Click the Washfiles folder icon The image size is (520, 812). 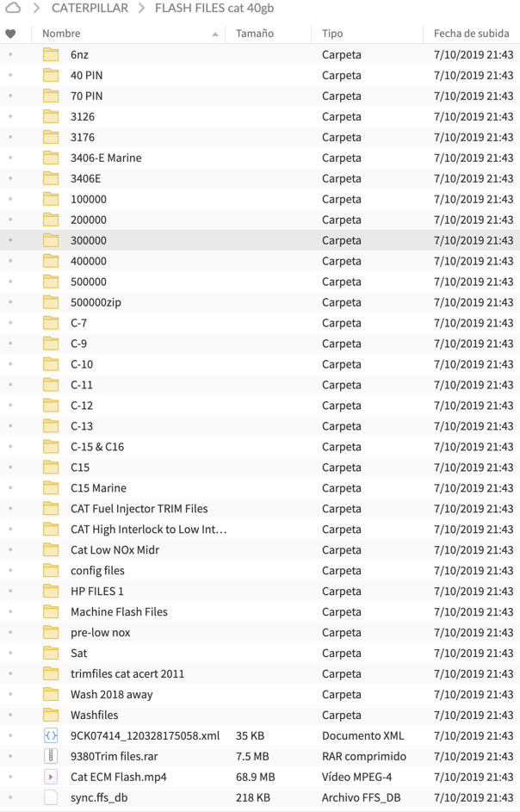coord(51,716)
